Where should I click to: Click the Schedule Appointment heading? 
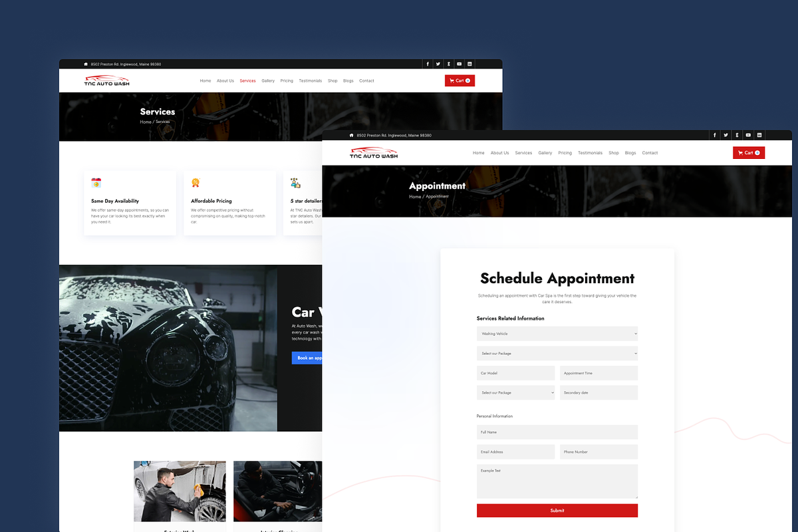pos(557,278)
